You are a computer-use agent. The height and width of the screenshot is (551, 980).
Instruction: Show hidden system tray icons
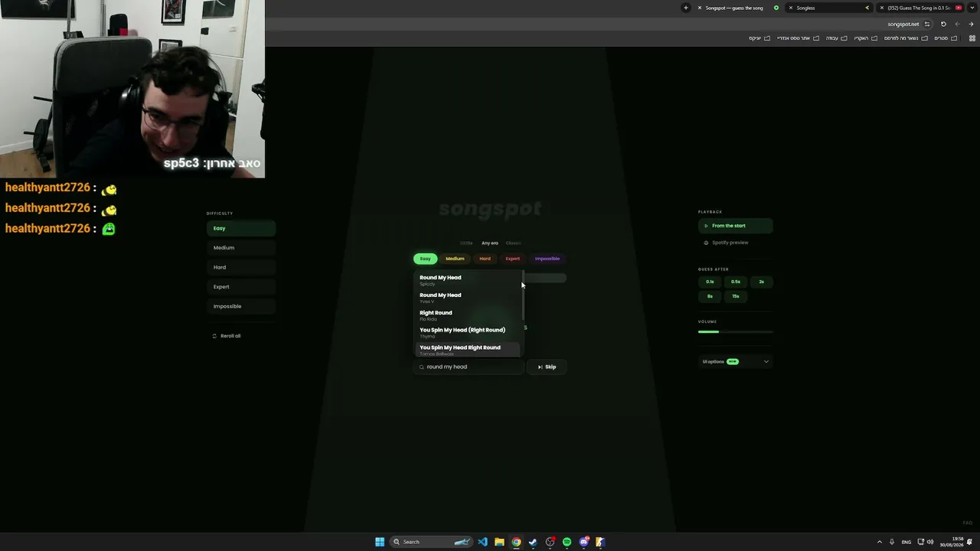tap(880, 542)
